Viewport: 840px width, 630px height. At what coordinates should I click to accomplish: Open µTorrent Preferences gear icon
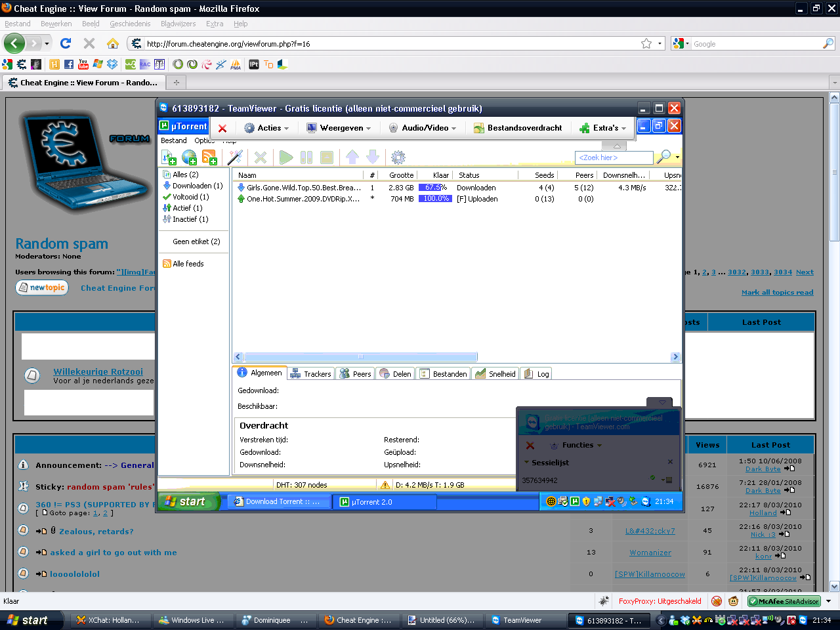(398, 157)
